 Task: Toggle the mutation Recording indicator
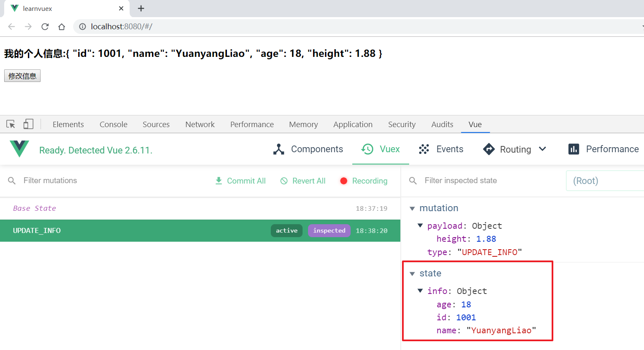click(x=364, y=181)
